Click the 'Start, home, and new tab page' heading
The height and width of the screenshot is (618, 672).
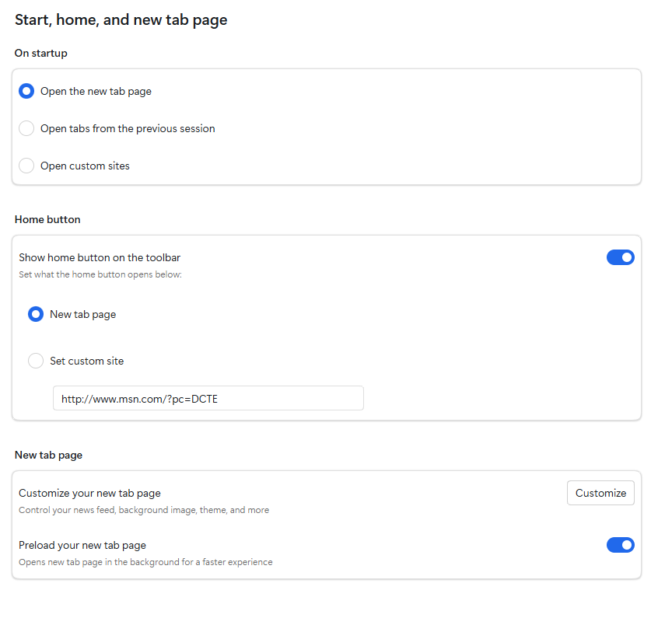(121, 20)
